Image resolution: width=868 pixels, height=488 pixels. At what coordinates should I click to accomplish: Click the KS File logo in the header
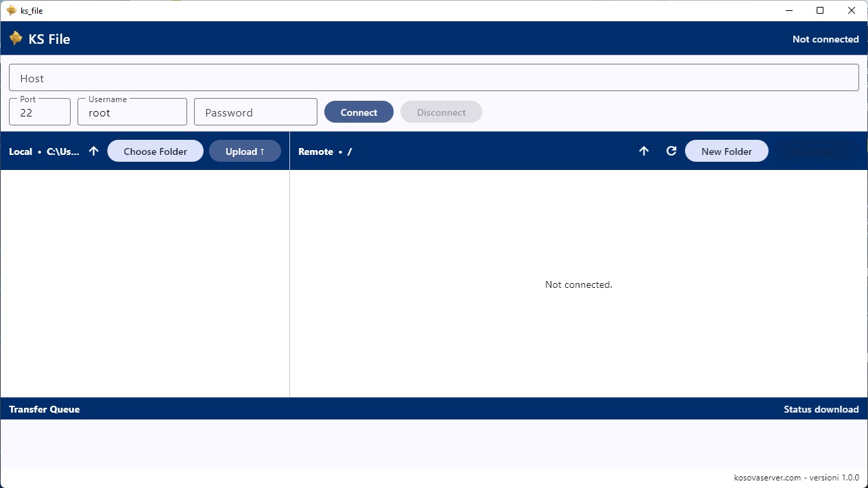pos(39,38)
